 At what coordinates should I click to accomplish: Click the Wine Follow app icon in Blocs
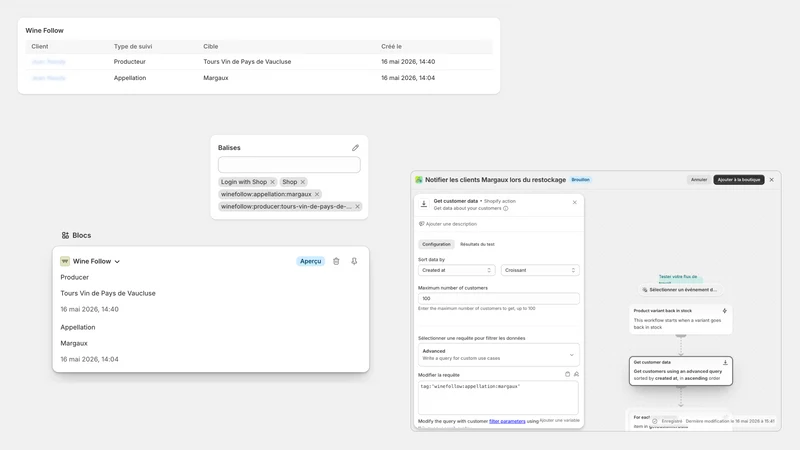65,261
